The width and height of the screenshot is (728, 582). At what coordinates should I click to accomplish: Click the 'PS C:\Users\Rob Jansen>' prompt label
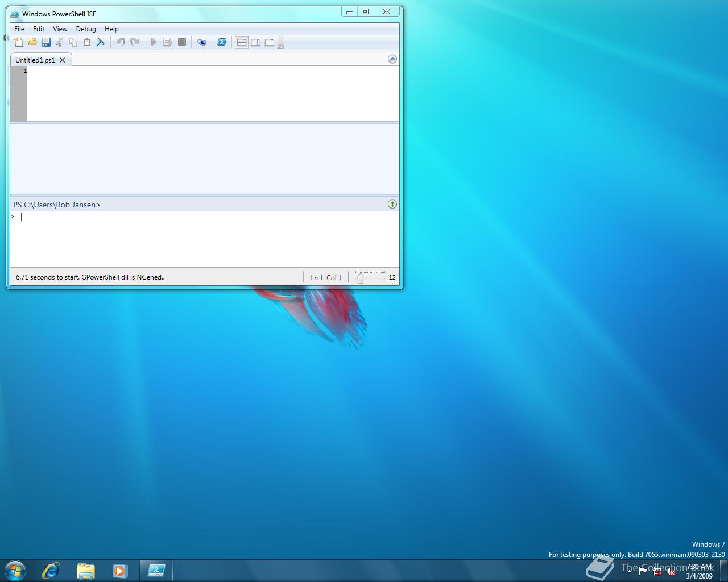[x=57, y=205]
